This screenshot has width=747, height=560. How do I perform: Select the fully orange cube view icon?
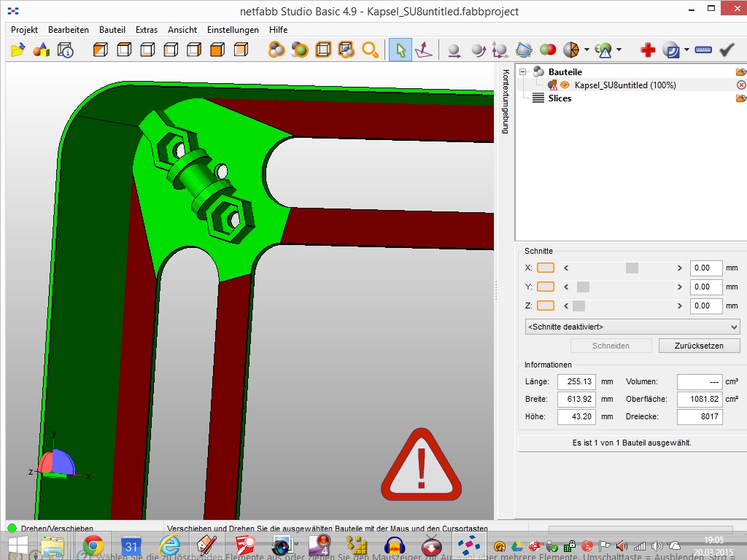217,50
